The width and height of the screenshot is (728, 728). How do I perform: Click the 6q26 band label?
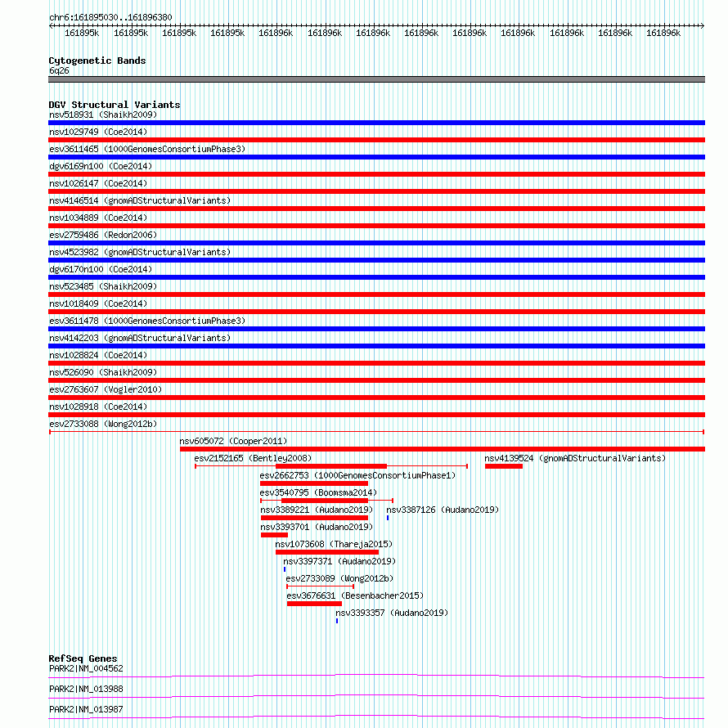point(59,71)
